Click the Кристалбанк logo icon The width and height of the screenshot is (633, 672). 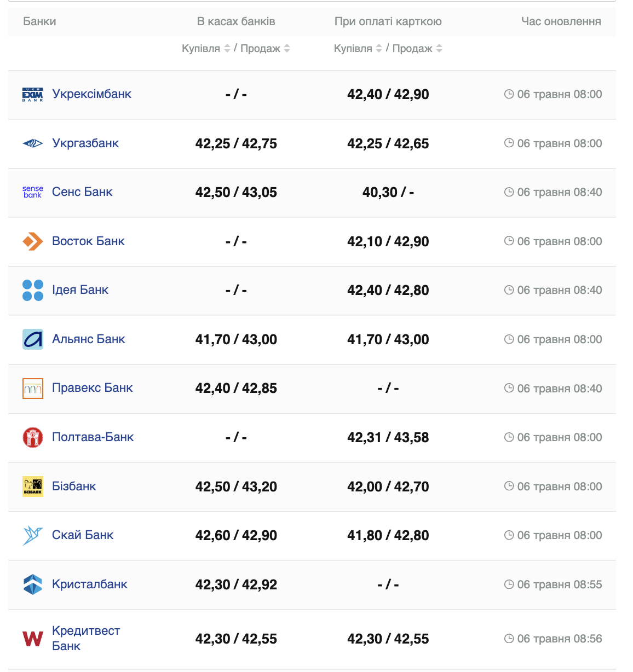click(x=32, y=584)
